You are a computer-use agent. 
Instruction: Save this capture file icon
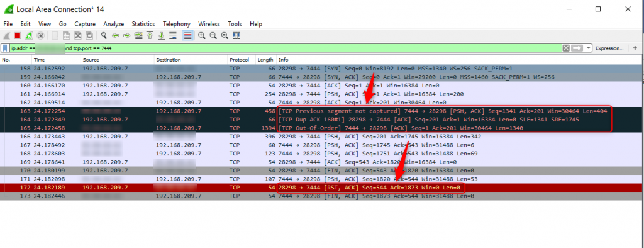tap(66, 36)
